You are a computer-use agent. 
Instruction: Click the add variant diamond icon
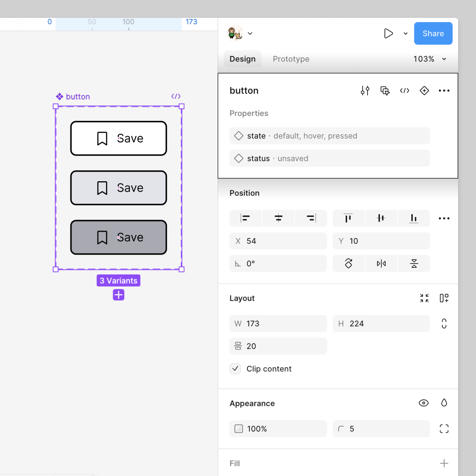424,90
